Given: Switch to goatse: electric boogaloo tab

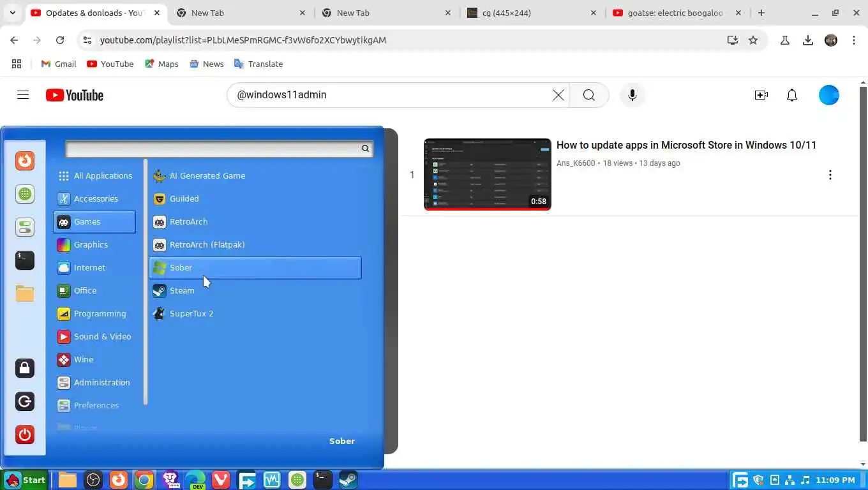Looking at the screenshot, I should pos(677,13).
